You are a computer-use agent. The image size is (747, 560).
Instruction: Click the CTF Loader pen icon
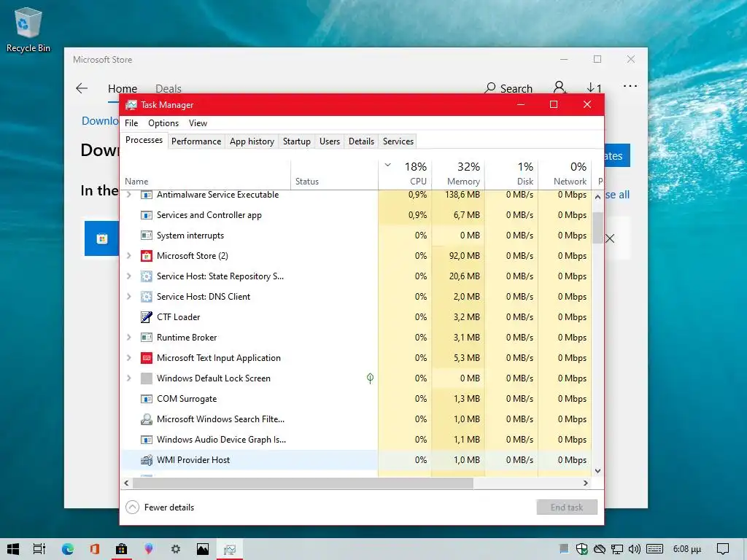(146, 317)
